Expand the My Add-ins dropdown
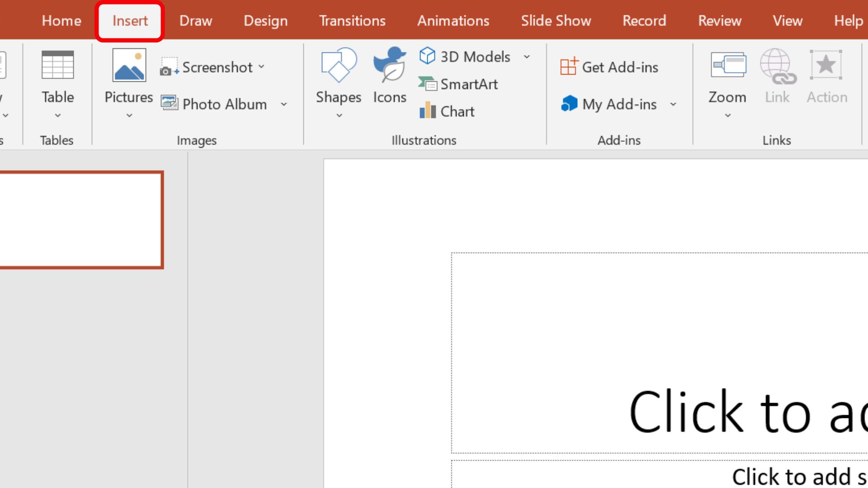The image size is (868, 488). pos(673,103)
